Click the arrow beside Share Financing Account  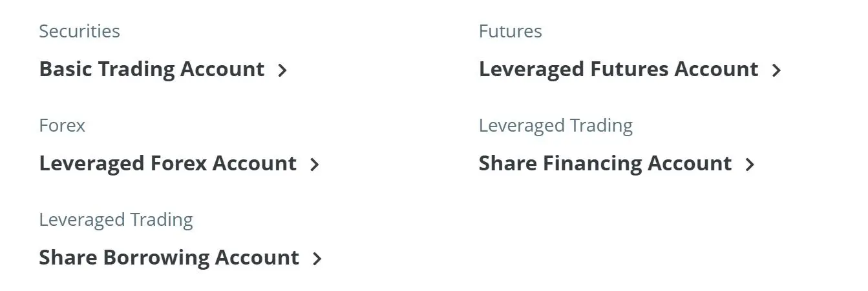[749, 165]
